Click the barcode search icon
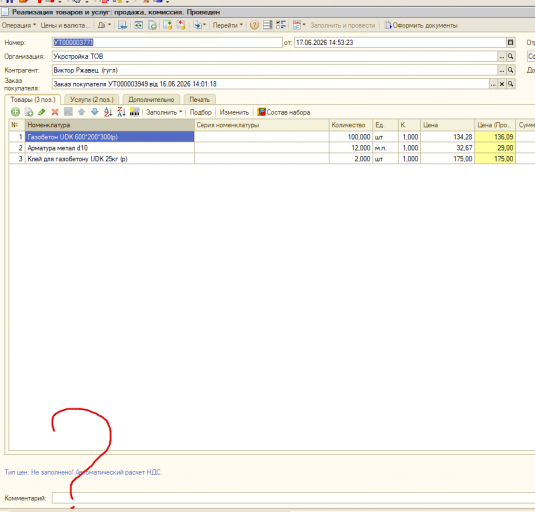This screenshot has height=512, width=535. click(x=135, y=112)
